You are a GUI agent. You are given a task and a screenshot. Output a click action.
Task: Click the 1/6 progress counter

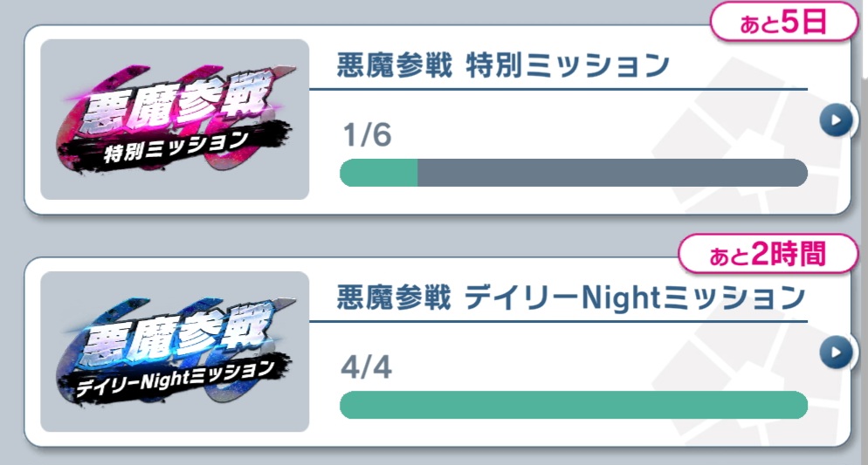368,136
